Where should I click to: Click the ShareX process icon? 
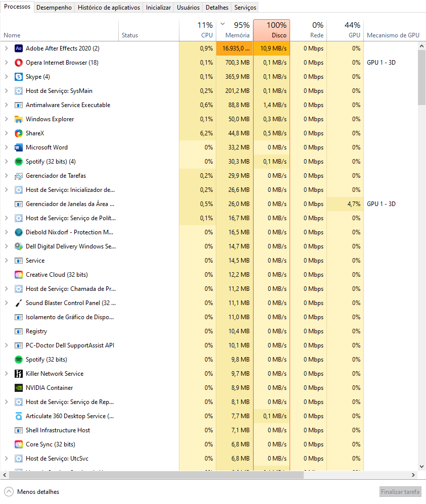pos(19,133)
